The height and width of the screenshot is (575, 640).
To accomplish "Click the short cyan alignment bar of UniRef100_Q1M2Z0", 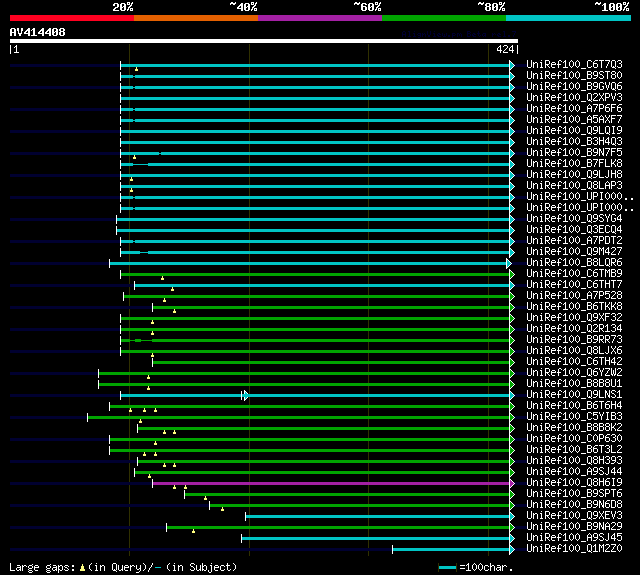I will (451, 550).
